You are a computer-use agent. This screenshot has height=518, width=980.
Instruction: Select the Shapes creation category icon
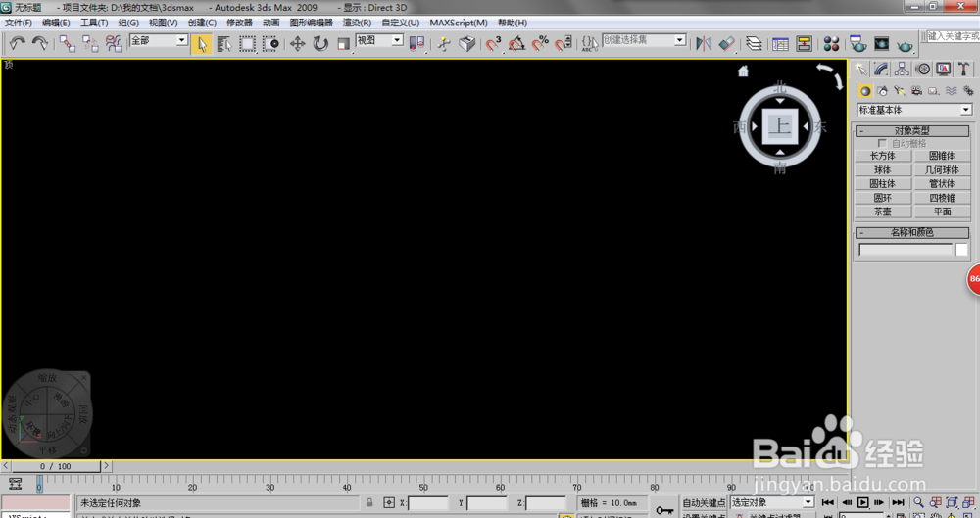pyautogui.click(x=882, y=91)
